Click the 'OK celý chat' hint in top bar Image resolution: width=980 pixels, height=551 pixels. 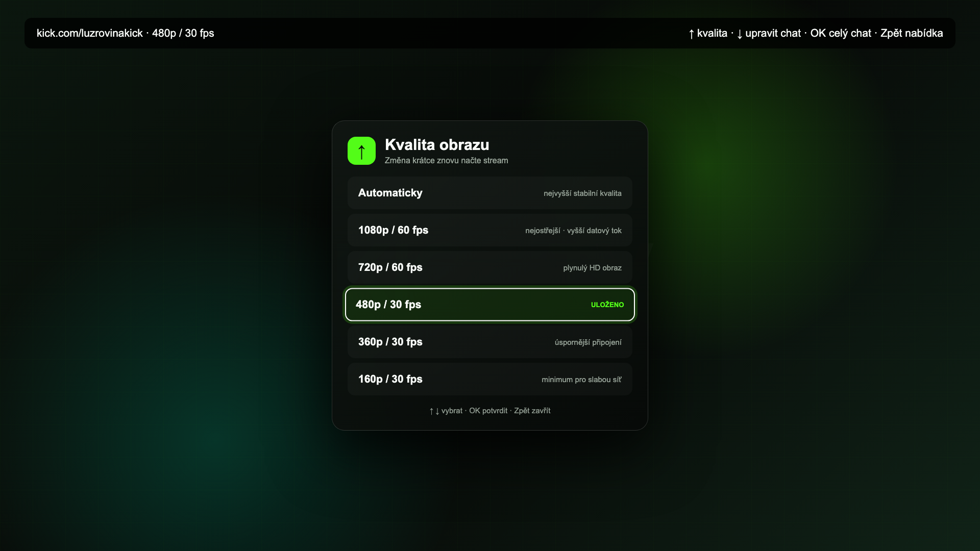[x=841, y=33]
